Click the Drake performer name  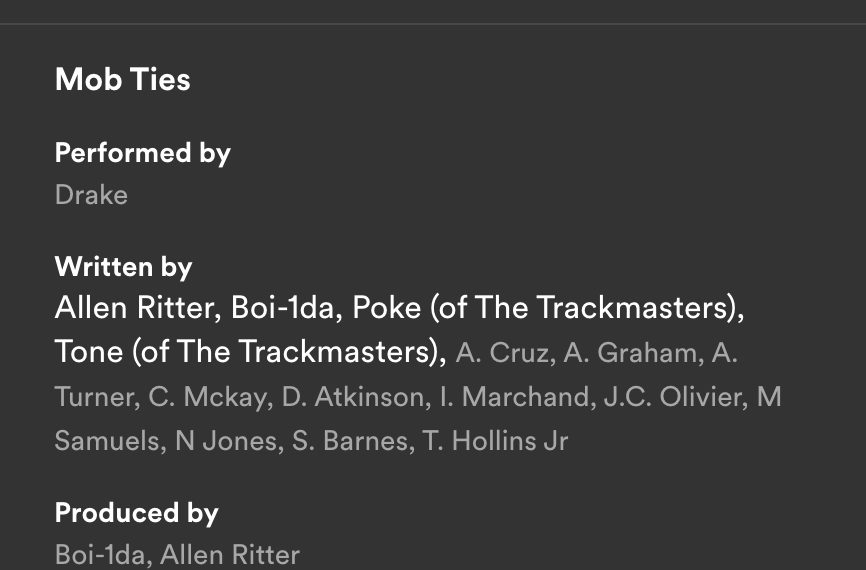pyautogui.click(x=91, y=194)
